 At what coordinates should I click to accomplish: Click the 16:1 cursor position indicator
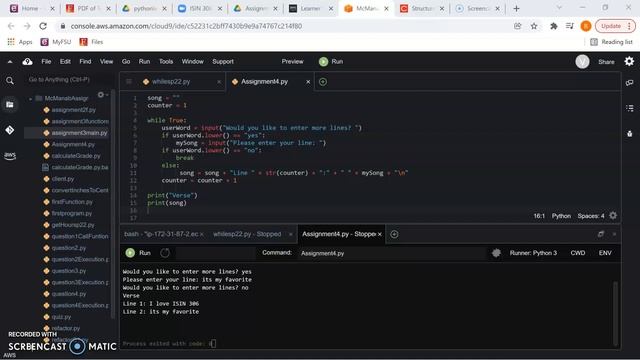point(539,216)
